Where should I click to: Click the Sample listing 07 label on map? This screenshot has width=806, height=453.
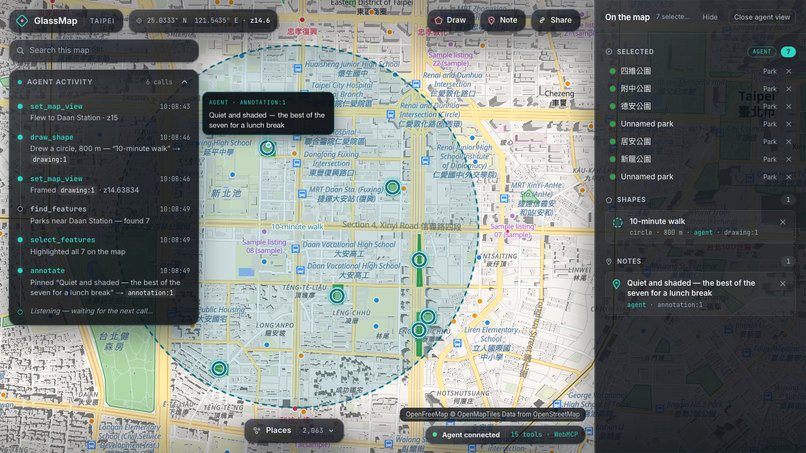coord(512,230)
